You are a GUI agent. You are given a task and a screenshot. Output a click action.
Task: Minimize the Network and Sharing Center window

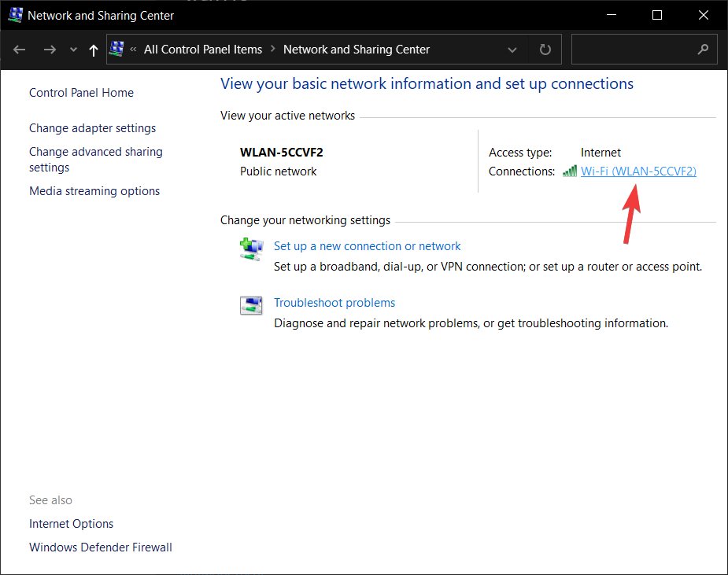[x=612, y=15]
